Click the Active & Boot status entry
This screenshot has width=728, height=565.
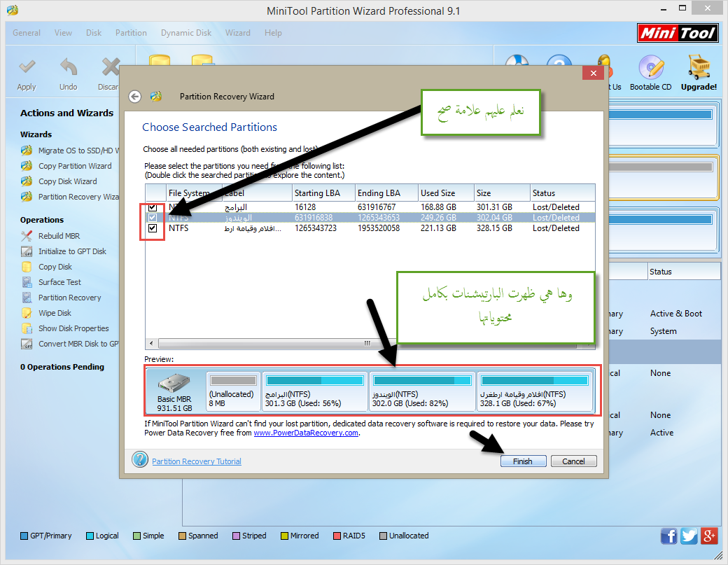(676, 314)
